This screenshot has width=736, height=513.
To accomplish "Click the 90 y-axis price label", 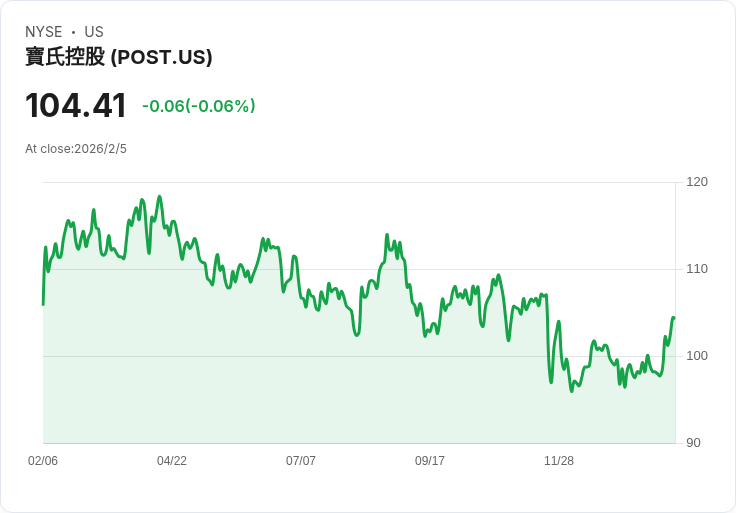I will [693, 443].
